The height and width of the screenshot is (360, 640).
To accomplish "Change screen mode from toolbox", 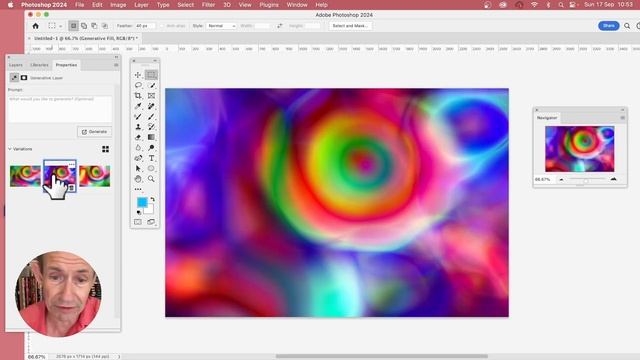I will click(x=151, y=222).
